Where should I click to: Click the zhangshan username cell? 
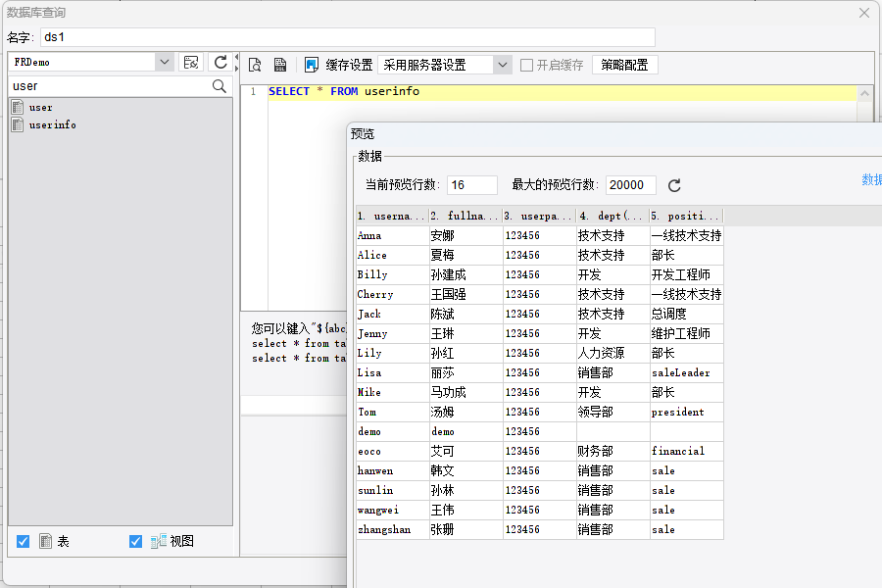tap(393, 529)
